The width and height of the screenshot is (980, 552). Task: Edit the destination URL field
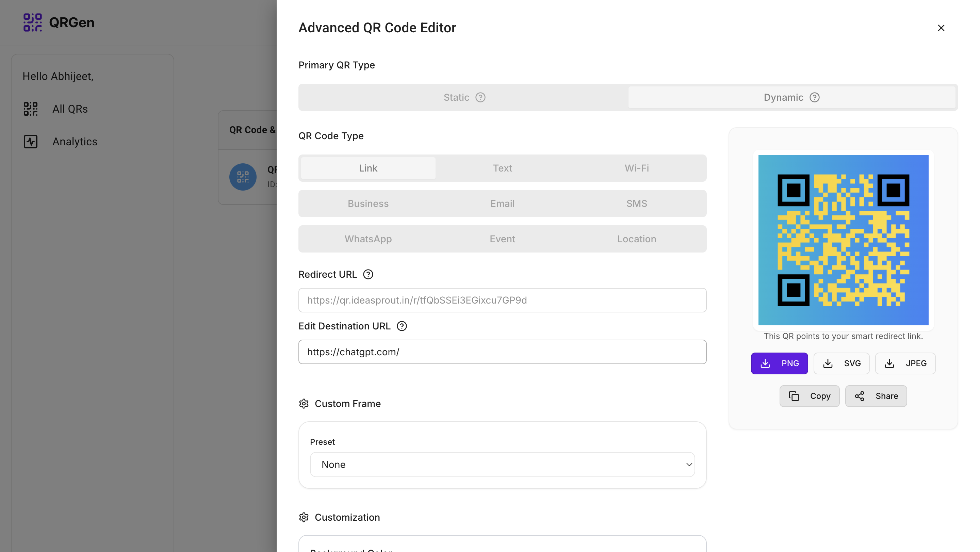[502, 352]
